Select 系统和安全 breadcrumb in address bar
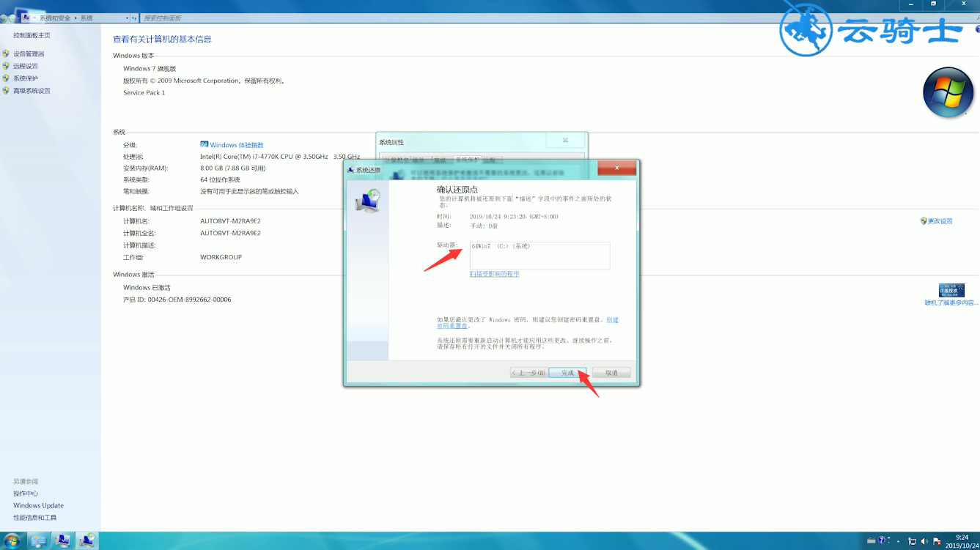This screenshot has width=980, height=550. click(55, 18)
